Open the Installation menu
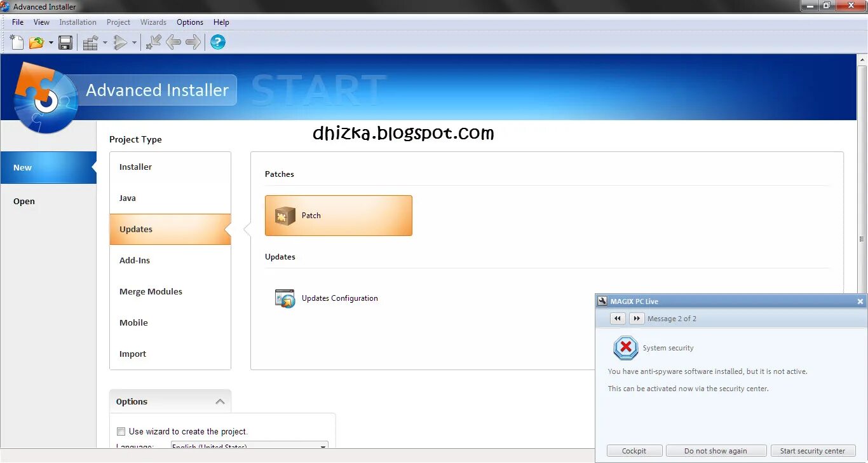 coord(78,22)
